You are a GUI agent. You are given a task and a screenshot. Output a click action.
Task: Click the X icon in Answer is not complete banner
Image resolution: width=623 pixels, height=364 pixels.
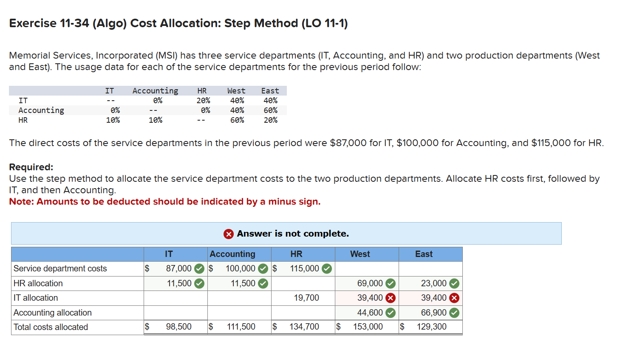(x=228, y=234)
